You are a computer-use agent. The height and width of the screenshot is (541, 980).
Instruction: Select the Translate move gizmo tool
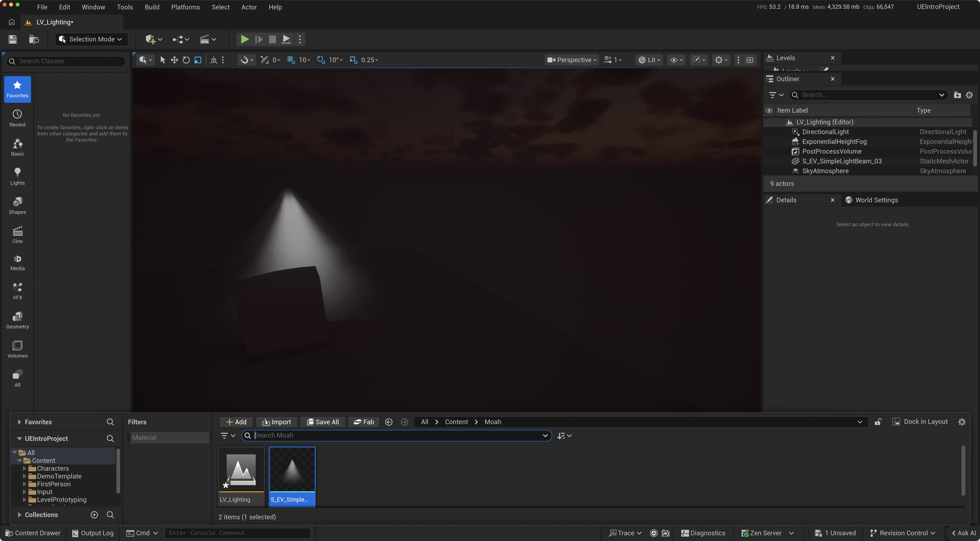point(174,60)
